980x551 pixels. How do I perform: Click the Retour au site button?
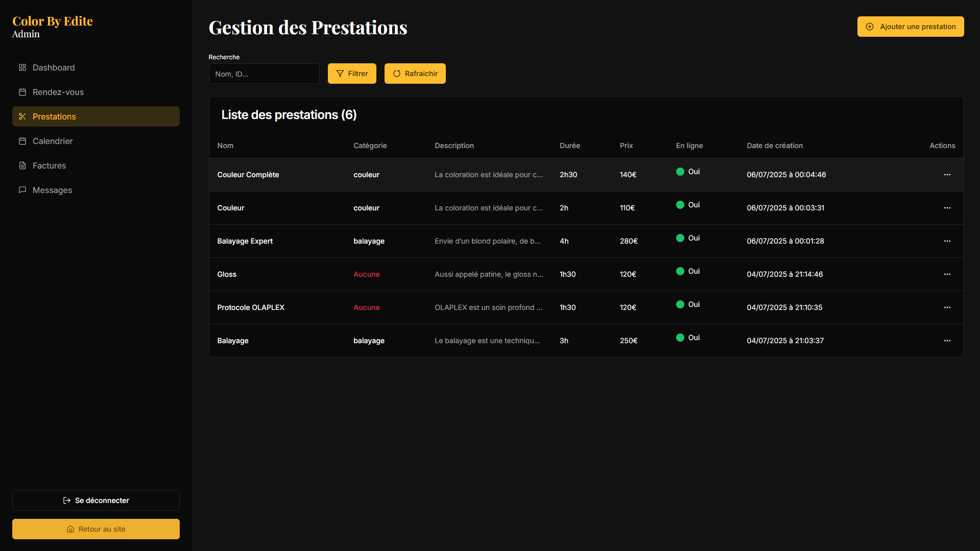click(96, 529)
